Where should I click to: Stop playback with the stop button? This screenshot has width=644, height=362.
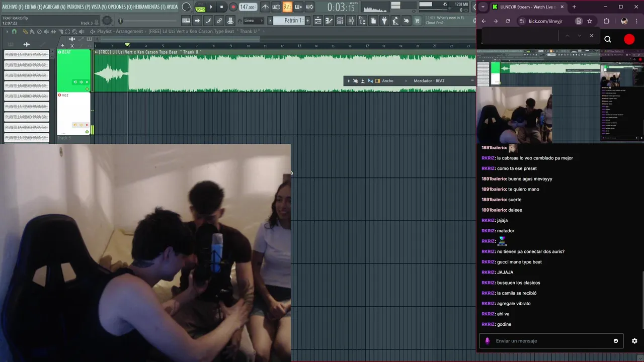[221, 7]
